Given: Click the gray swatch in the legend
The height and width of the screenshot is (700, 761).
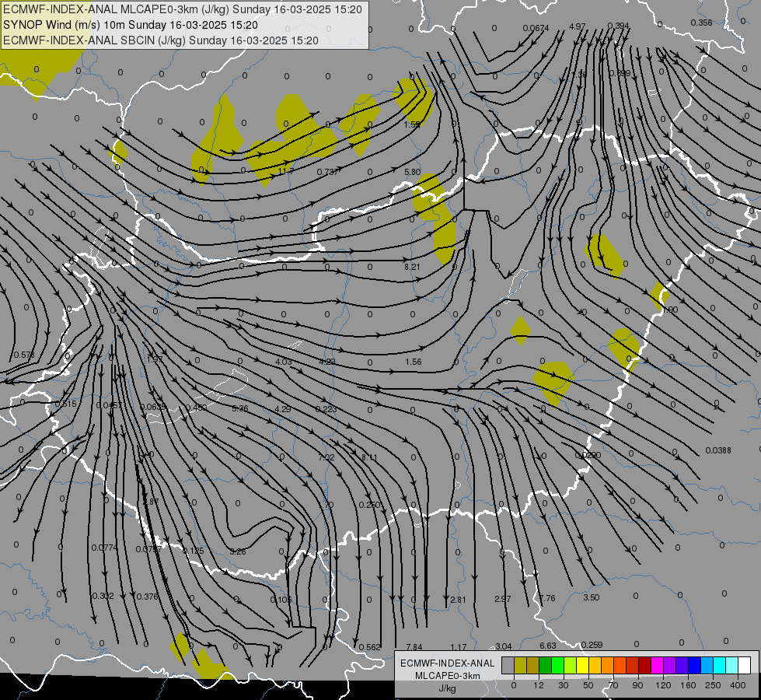Looking at the screenshot, I should point(508,665).
